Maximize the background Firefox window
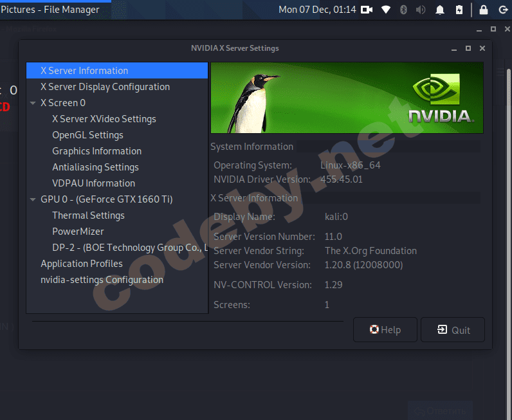512x420 pixels. pyautogui.click(x=493, y=29)
